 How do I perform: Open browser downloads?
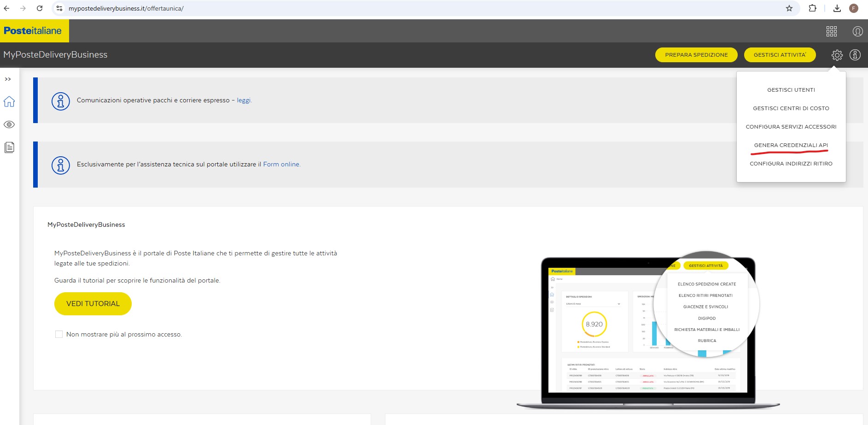[x=837, y=8]
